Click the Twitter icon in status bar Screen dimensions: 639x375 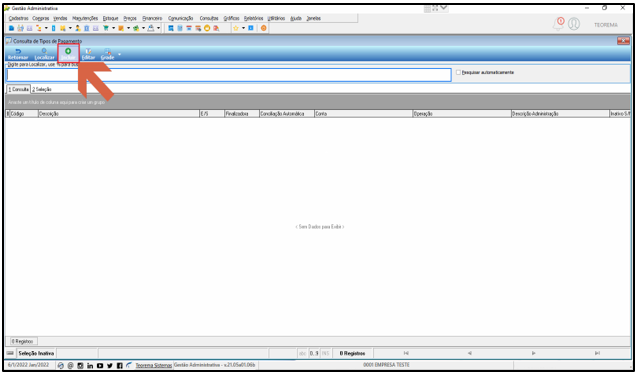pos(110,366)
